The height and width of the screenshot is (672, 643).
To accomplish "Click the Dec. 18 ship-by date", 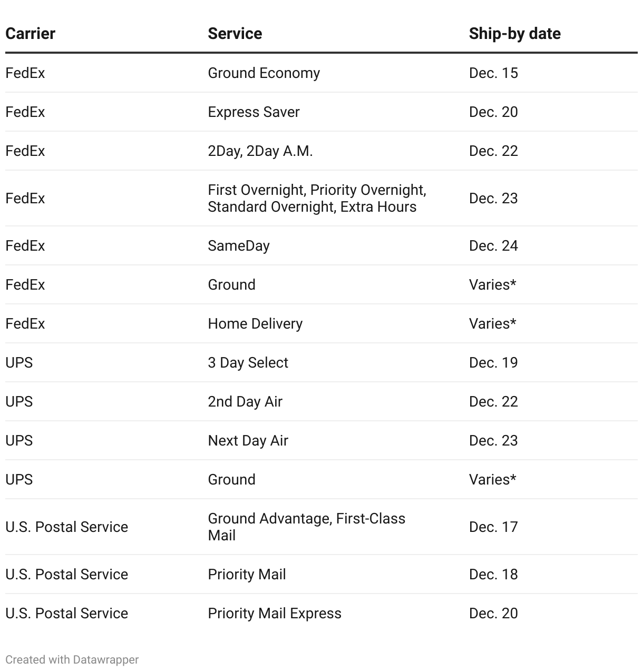I will (x=493, y=575).
